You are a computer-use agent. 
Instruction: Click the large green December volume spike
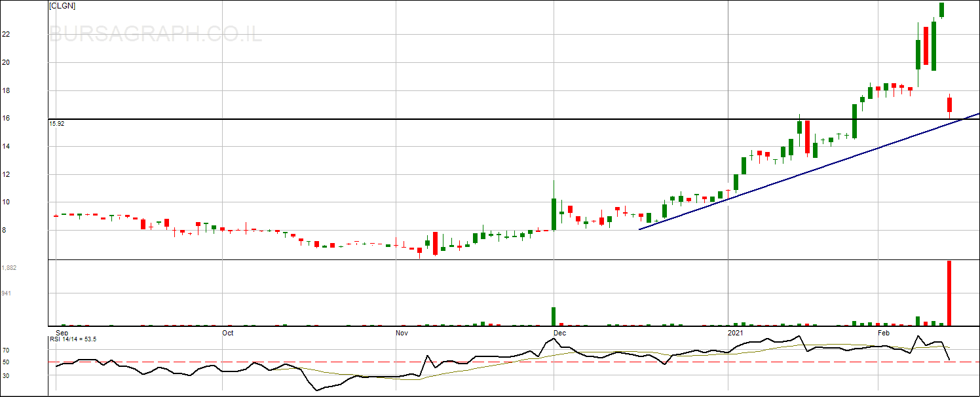coord(554,316)
